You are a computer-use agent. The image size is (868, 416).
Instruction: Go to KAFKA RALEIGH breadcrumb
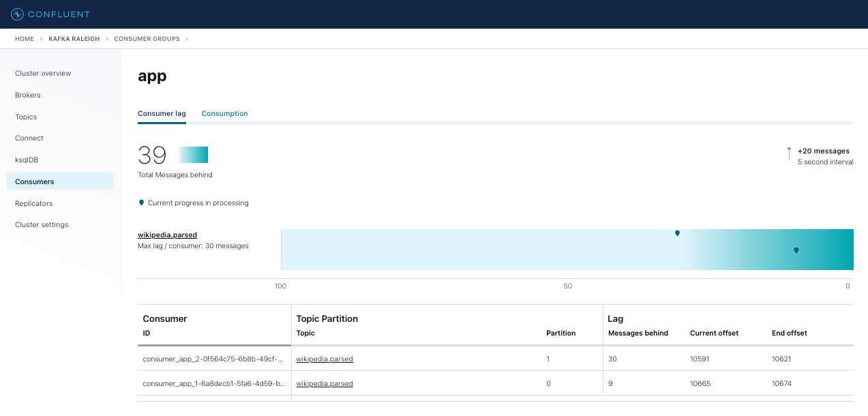coord(74,39)
